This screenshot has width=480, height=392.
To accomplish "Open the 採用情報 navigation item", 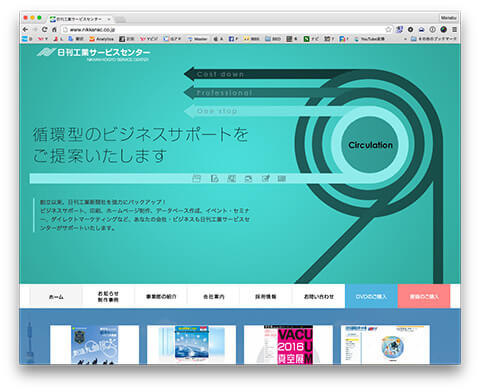I will tap(266, 296).
